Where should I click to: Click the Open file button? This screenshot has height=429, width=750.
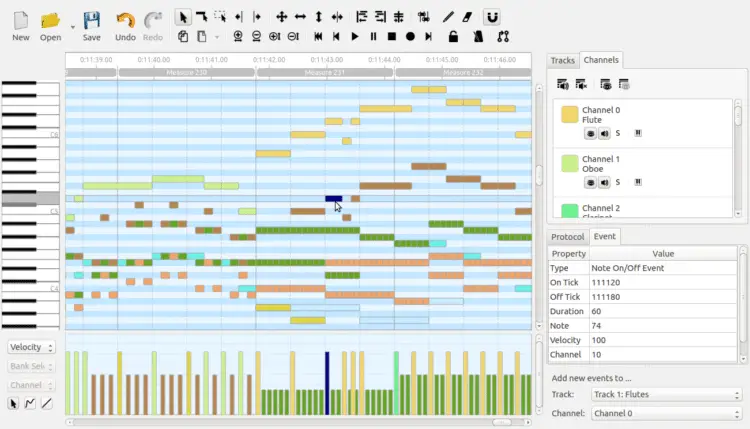pos(50,24)
